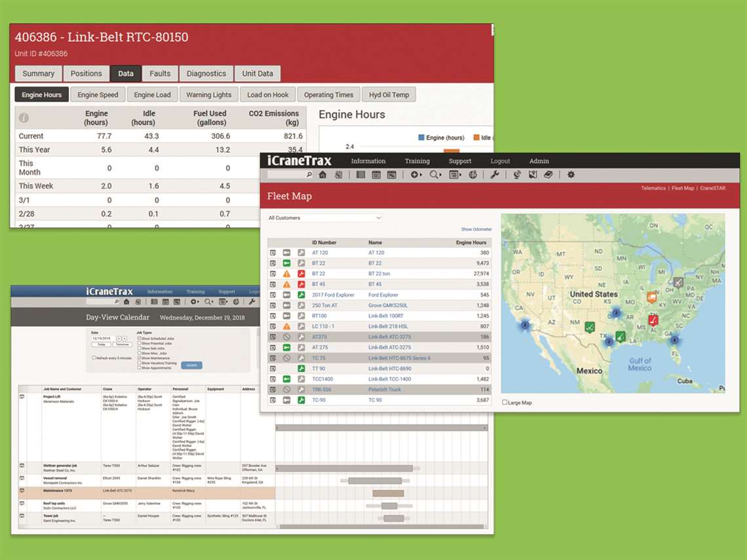Click the Show Odometer link
Viewport: 747px width, 560px height.
tap(476, 230)
